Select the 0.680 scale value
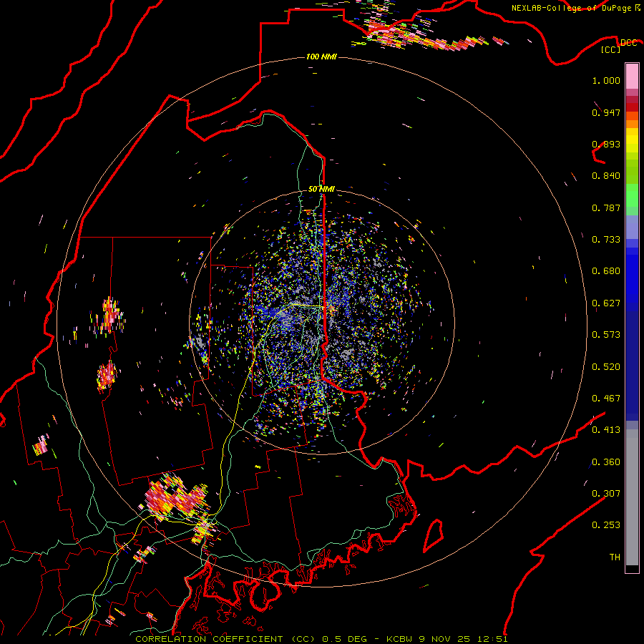 click(606, 271)
